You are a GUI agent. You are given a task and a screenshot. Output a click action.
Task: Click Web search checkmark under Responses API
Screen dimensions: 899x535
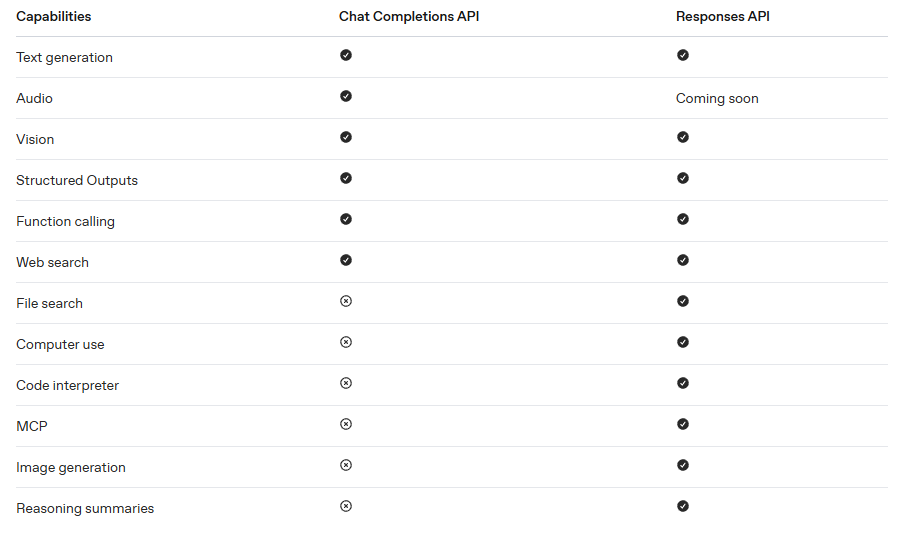click(x=683, y=260)
